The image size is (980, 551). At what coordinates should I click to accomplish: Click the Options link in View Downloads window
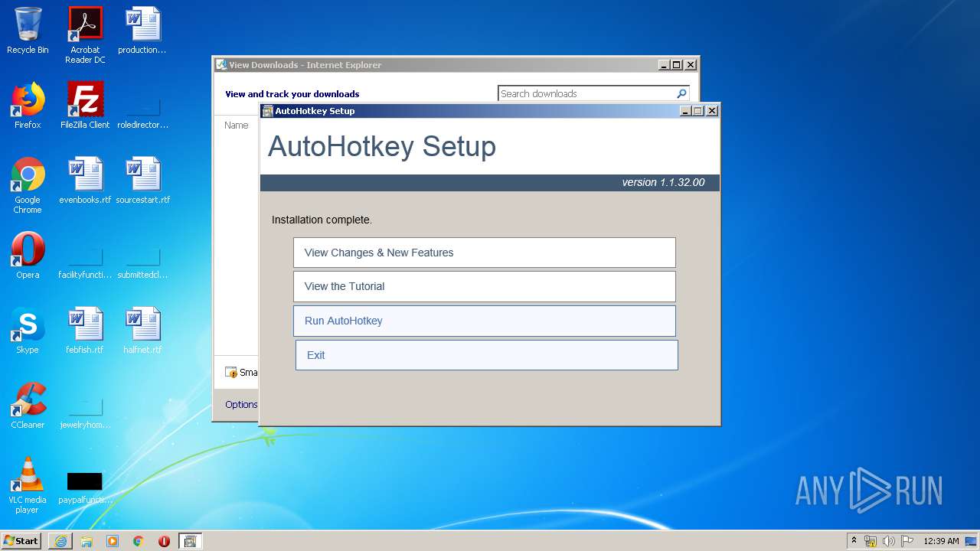[x=241, y=404]
